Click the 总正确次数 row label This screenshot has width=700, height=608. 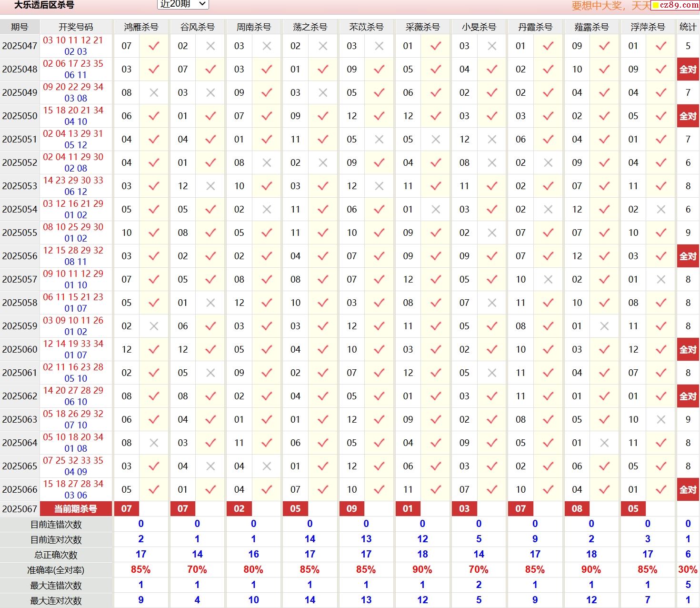56,555
